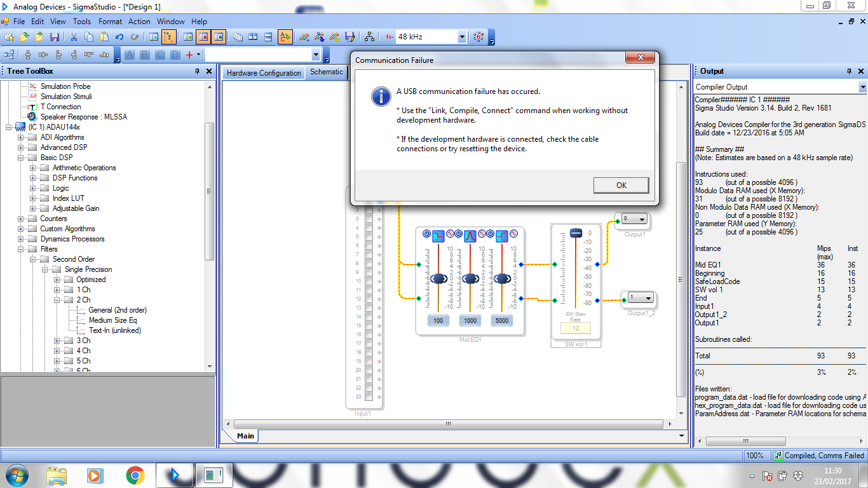Click the IC 1 ADAU144x chip icon

[x=20, y=127]
